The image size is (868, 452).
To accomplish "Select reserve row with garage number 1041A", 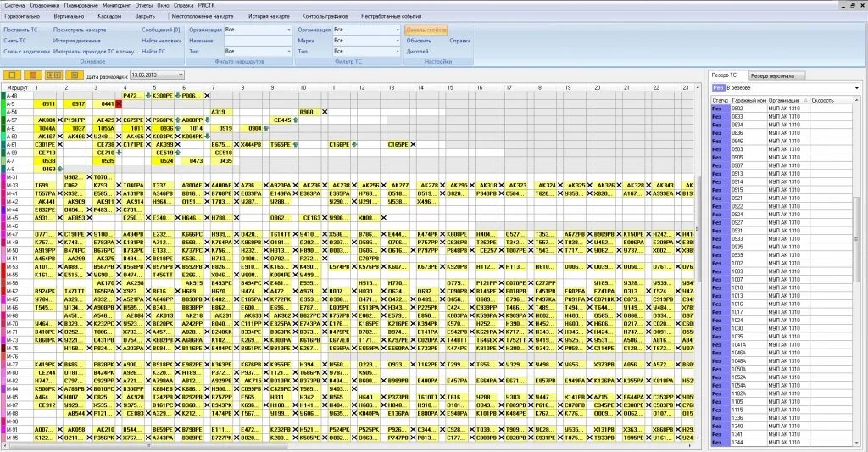I will pyautogui.click(x=782, y=344).
